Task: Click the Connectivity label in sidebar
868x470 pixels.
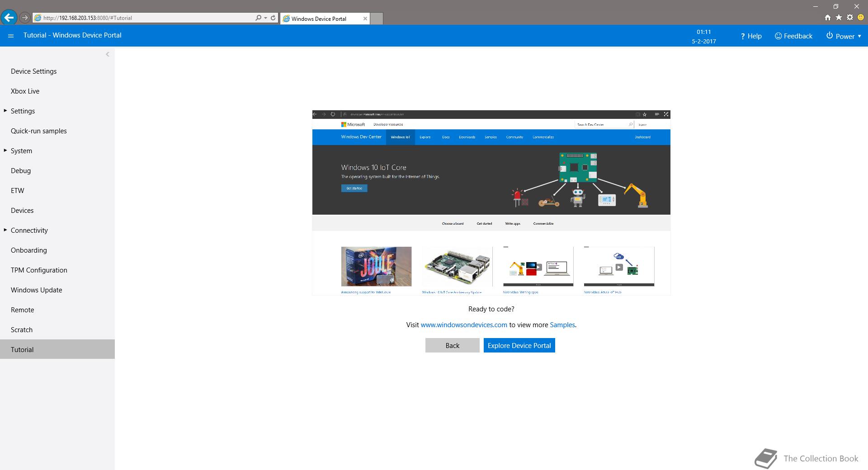Action: (x=29, y=230)
